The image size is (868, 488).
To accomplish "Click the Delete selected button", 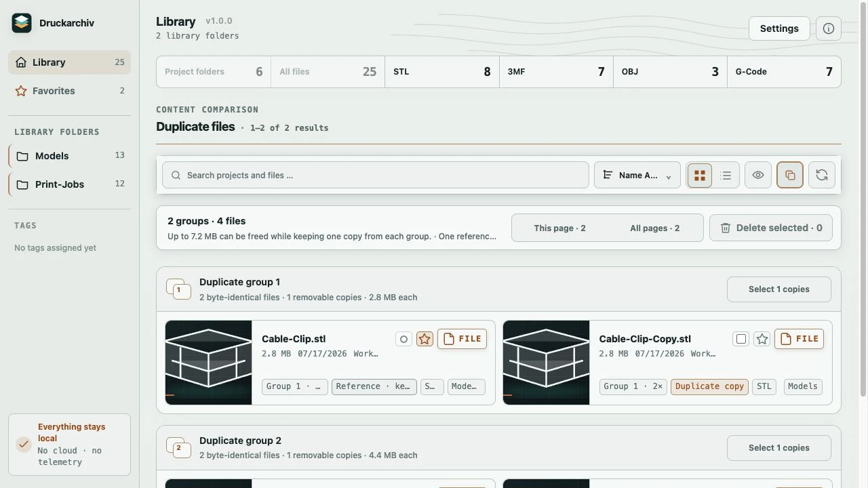I will click(771, 228).
